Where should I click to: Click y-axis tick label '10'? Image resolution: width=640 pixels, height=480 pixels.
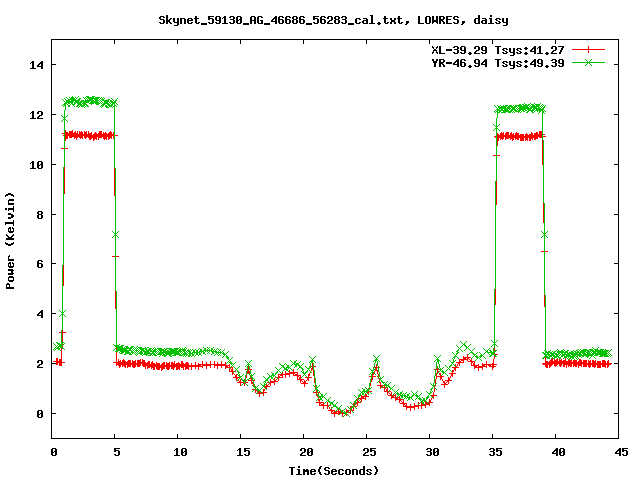tap(36, 164)
